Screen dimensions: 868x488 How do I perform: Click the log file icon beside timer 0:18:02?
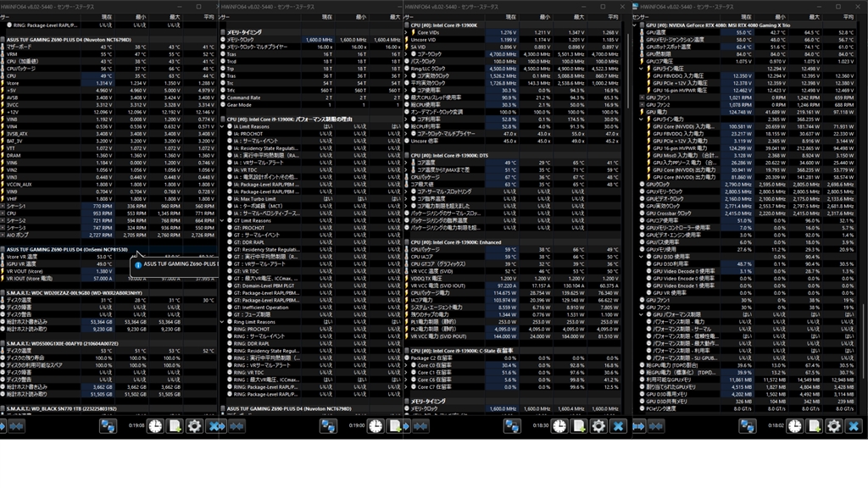point(814,426)
